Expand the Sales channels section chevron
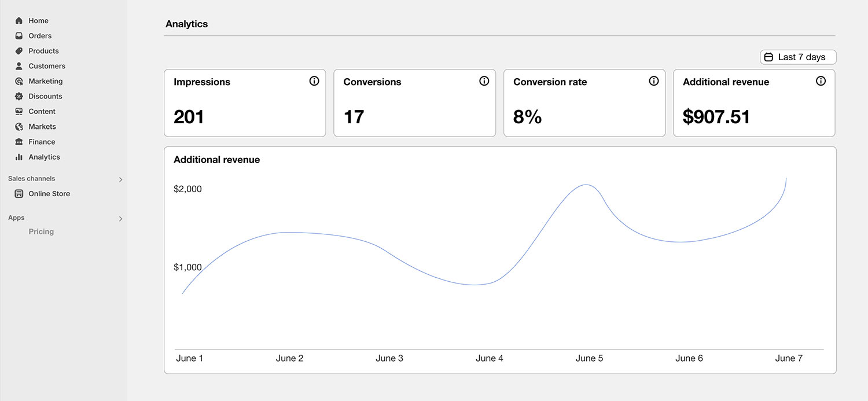The width and height of the screenshot is (868, 401). [x=120, y=179]
